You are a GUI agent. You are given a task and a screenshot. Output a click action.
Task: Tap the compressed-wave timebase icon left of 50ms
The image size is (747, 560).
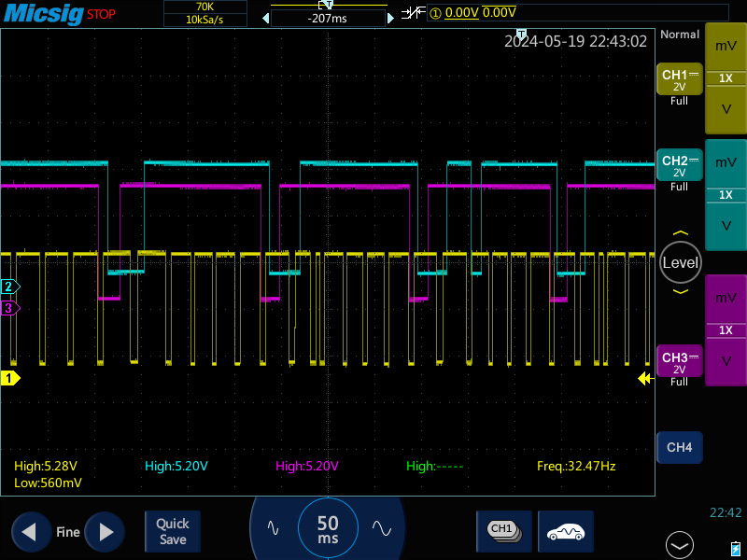tap(273, 527)
